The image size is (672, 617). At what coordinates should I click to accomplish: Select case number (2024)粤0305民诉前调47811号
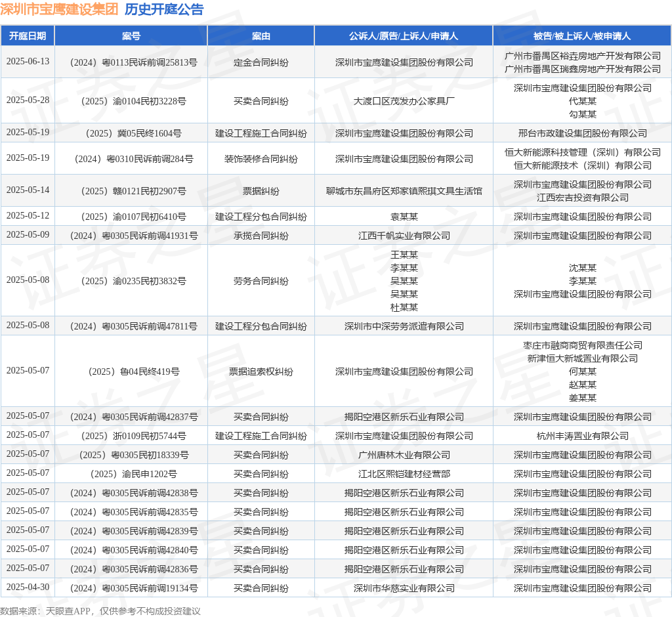[134, 326]
